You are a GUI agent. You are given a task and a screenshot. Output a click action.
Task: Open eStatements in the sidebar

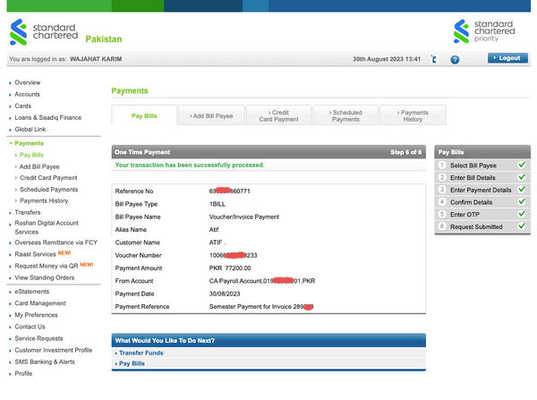[32, 291]
